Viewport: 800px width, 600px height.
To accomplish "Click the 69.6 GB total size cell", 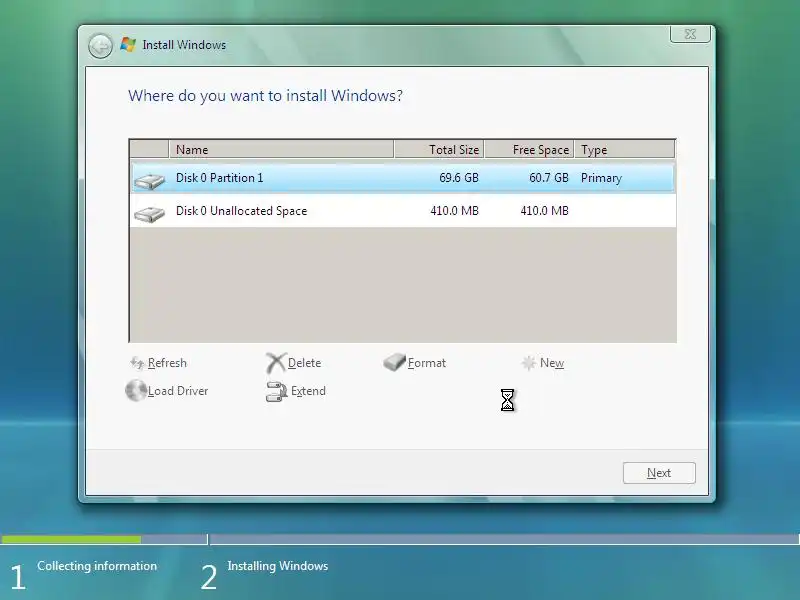I will [x=459, y=178].
